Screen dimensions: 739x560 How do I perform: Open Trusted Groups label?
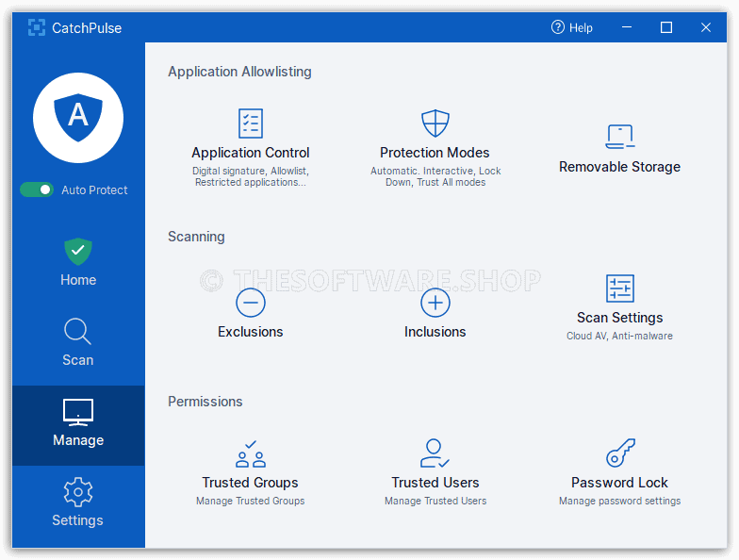point(251,483)
